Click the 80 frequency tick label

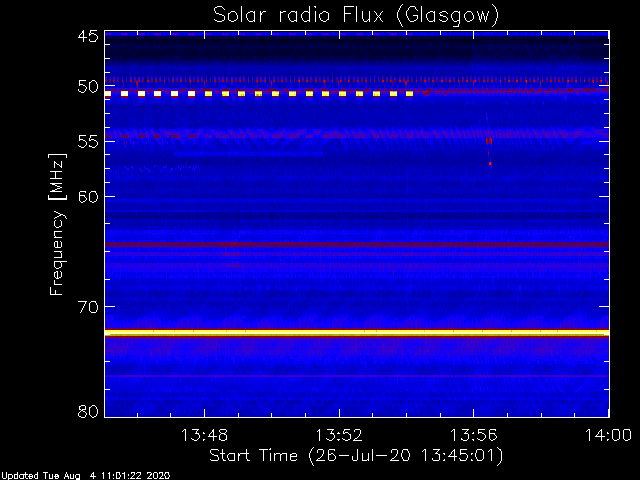pyautogui.click(x=88, y=411)
